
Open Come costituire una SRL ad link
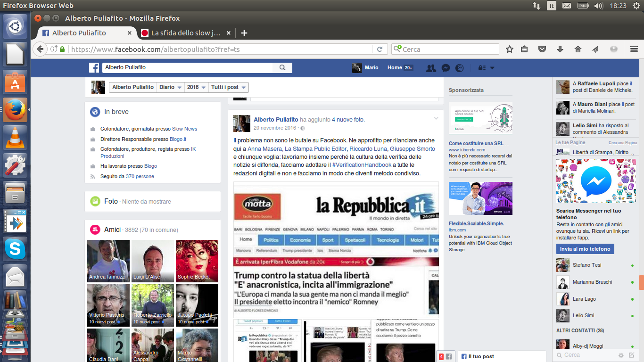pos(479,143)
